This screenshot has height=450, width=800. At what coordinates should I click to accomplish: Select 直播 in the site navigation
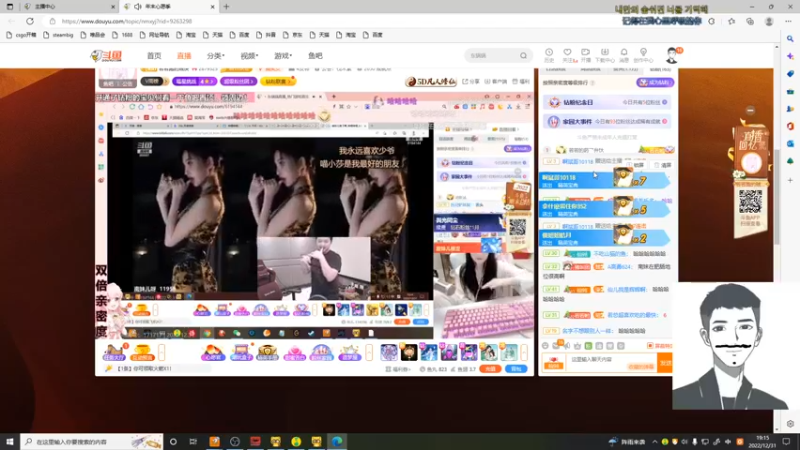[x=184, y=56]
